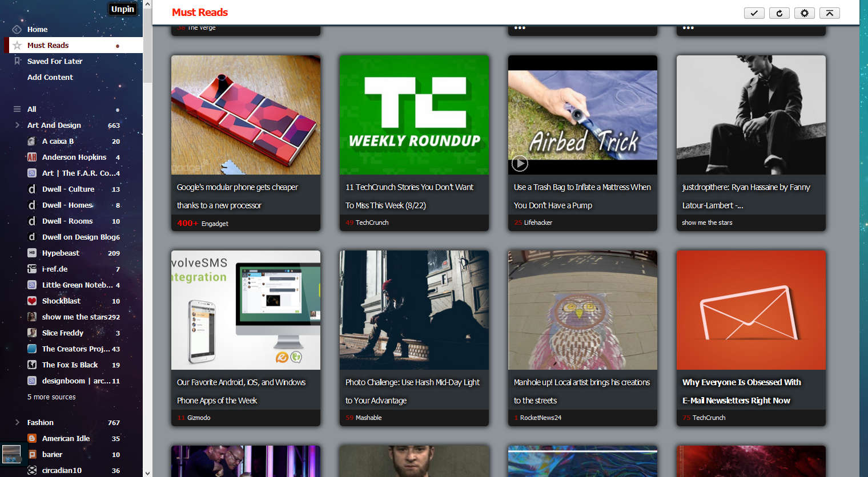Open the Fashion category
The width and height of the screenshot is (868, 477).
tap(41, 422)
